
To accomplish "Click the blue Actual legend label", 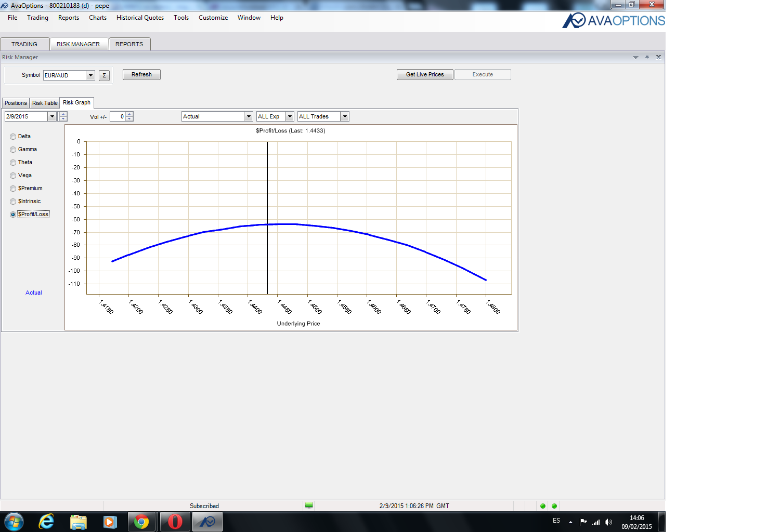I will (34, 292).
